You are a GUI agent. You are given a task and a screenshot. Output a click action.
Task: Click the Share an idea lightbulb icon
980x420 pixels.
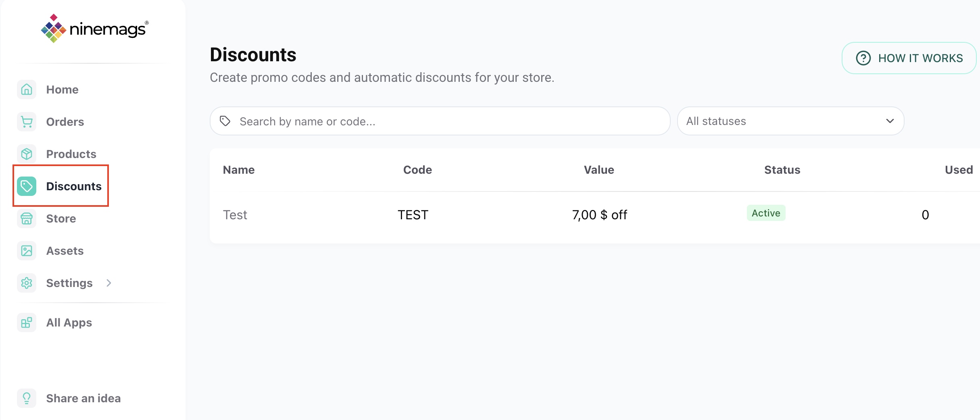pos(27,398)
